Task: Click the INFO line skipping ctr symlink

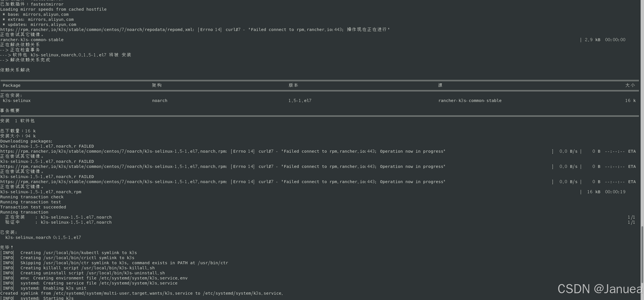Action: tap(114, 263)
